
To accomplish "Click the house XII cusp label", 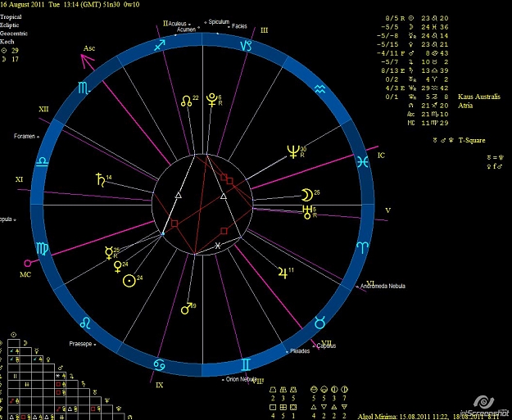I will pyautogui.click(x=43, y=109).
